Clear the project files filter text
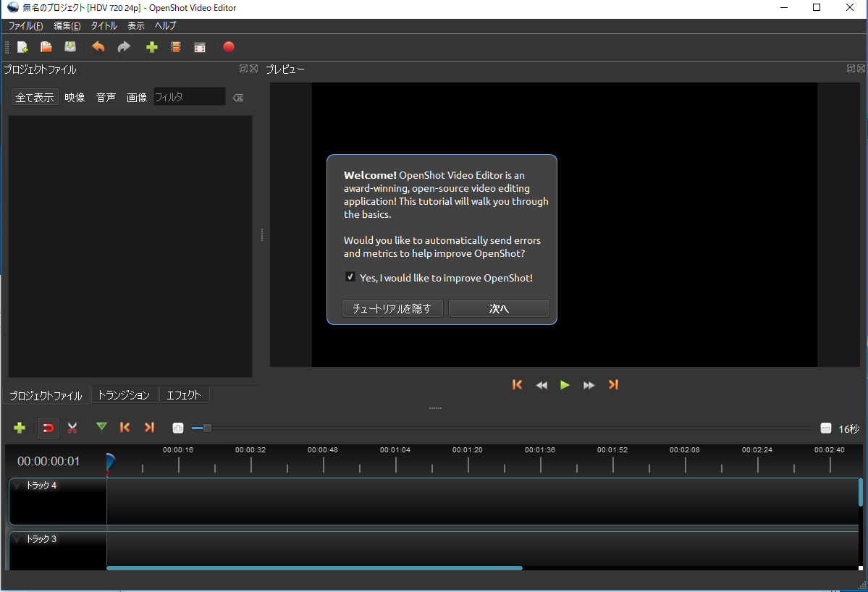The height and width of the screenshot is (592, 868). click(x=238, y=98)
